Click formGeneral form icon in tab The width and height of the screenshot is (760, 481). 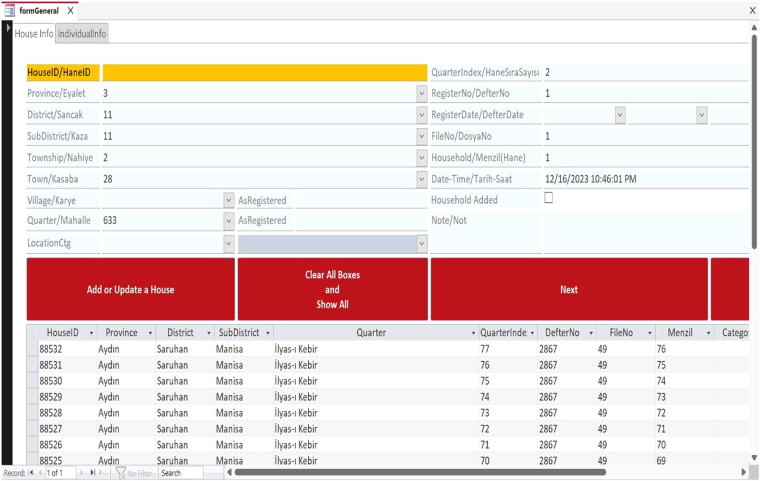(9, 10)
